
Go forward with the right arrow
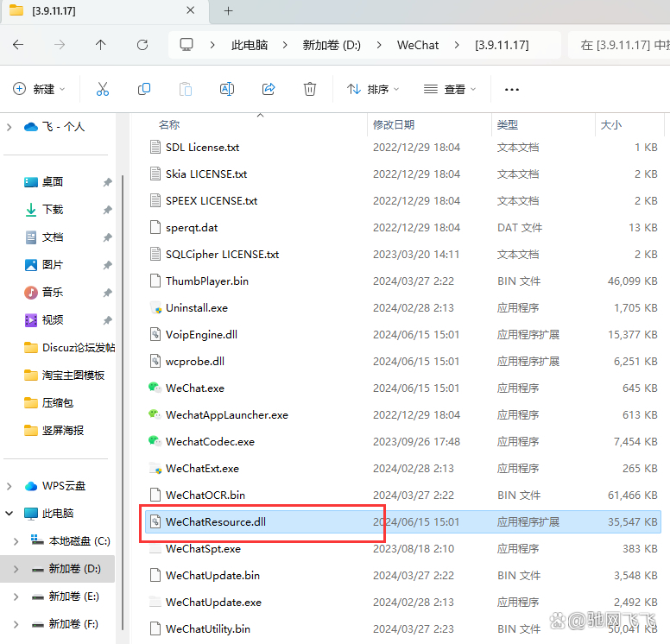pyautogui.click(x=60, y=44)
